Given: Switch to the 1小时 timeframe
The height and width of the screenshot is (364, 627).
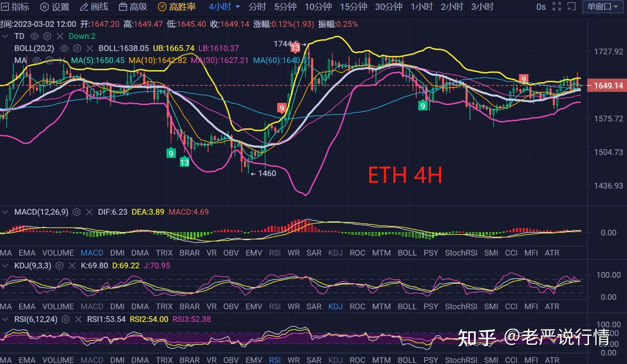Looking at the screenshot, I should tap(421, 7).
